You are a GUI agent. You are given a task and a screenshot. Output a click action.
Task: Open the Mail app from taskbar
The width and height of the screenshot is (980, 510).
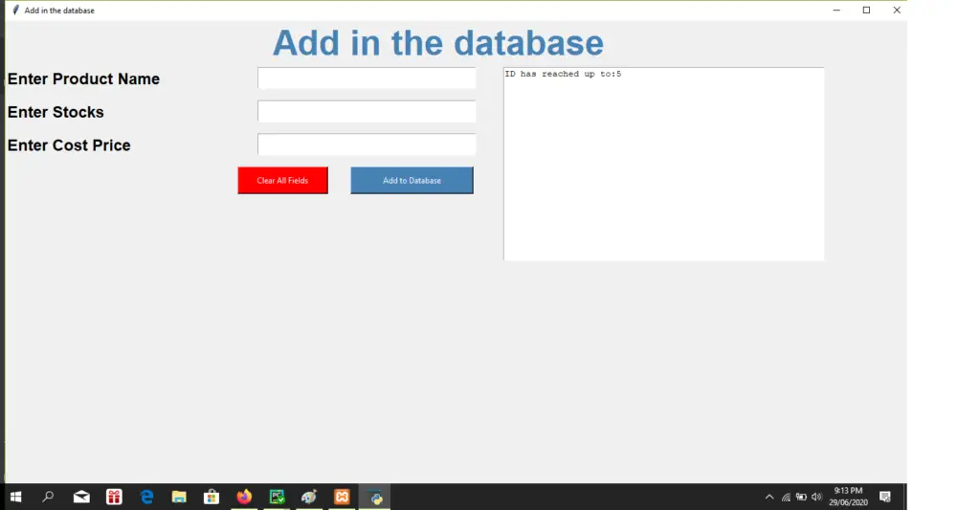point(81,497)
